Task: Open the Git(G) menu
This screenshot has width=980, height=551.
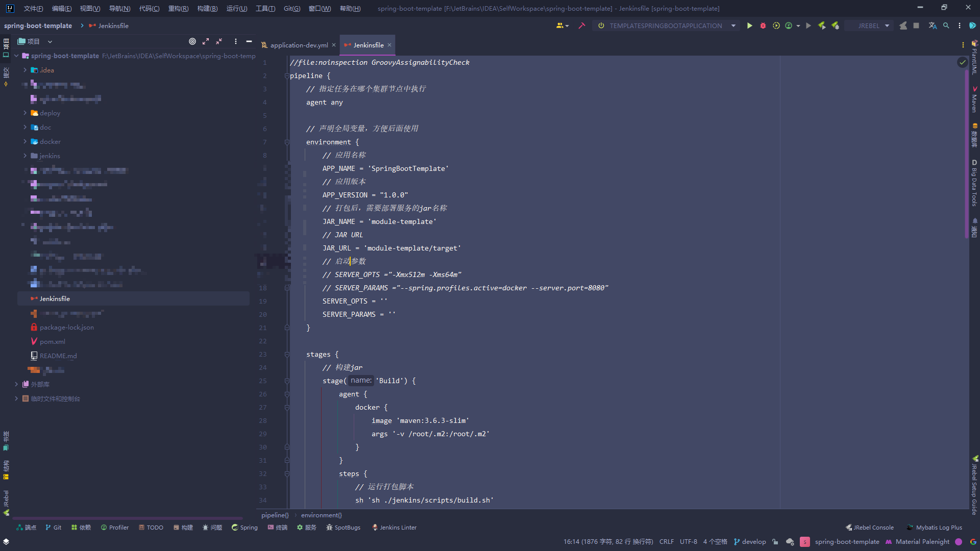Action: coord(292,8)
